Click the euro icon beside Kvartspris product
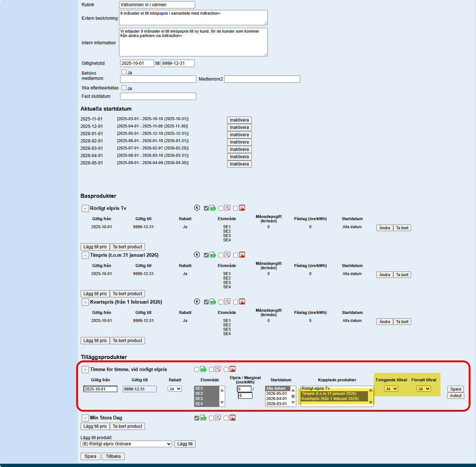The width and height of the screenshot is (476, 467). pyautogui.click(x=197, y=302)
